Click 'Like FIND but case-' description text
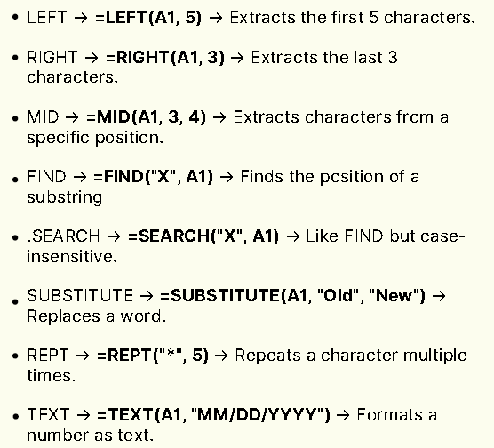This screenshot has width=494, height=448. click(386, 236)
